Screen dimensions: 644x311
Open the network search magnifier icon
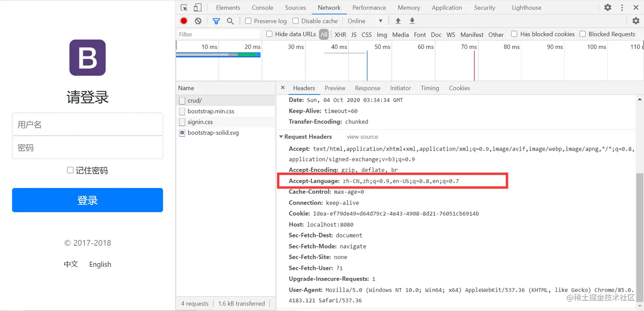[x=230, y=21]
